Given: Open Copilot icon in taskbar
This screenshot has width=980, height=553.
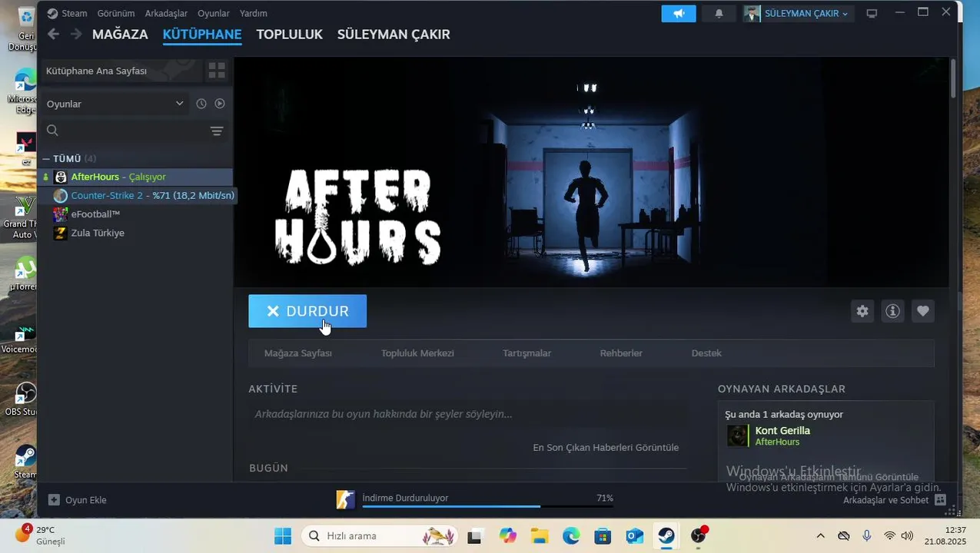Looking at the screenshot, I should click(507, 535).
